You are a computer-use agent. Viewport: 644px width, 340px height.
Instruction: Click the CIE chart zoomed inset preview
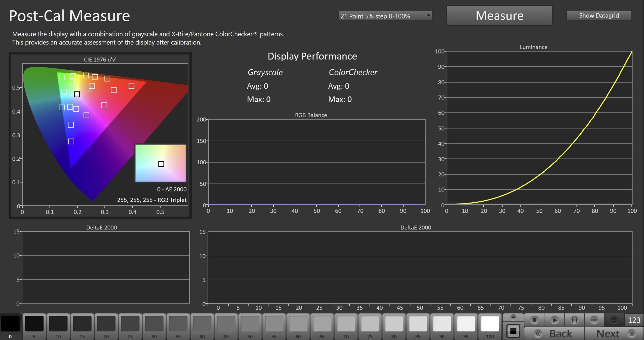[160, 163]
